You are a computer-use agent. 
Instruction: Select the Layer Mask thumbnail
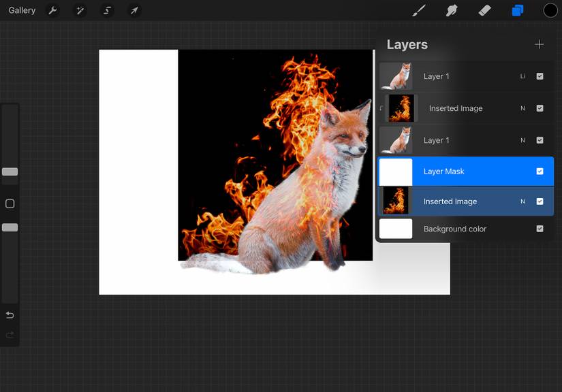pos(396,171)
